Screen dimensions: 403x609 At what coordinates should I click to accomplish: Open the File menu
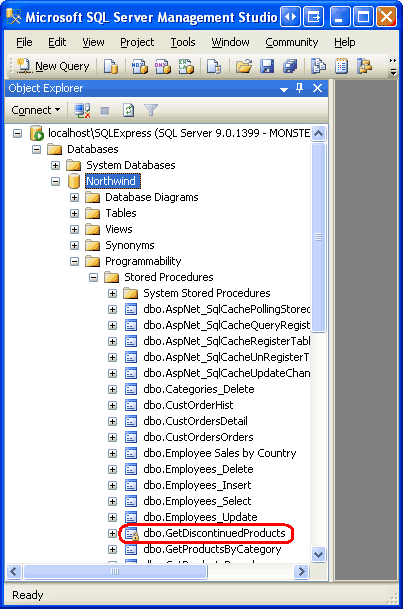(x=24, y=42)
